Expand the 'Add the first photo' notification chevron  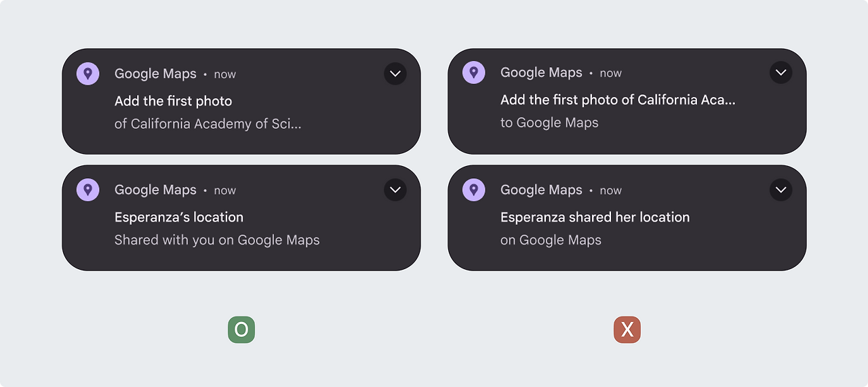(x=395, y=74)
